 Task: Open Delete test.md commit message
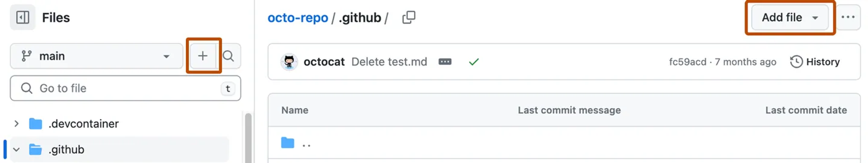click(x=389, y=62)
